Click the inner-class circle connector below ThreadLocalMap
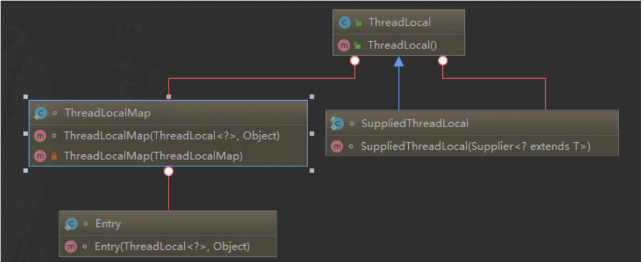The height and width of the screenshot is (262, 644). (168, 171)
